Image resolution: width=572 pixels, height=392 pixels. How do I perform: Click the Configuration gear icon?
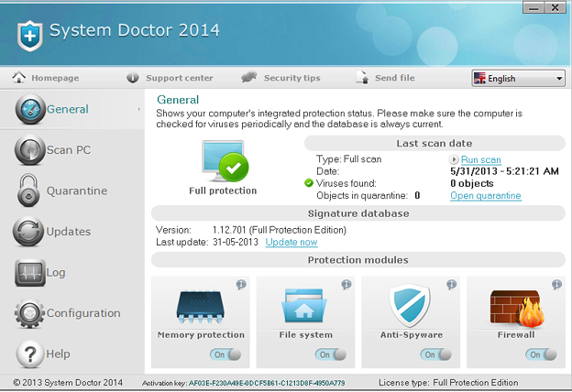tap(29, 313)
